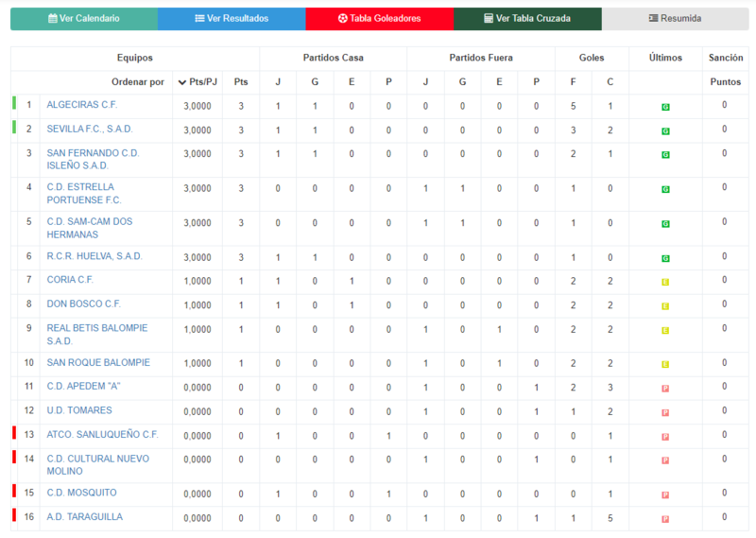Click green G result icon for SAM-CAM DOS HERMANAS

[x=665, y=224]
